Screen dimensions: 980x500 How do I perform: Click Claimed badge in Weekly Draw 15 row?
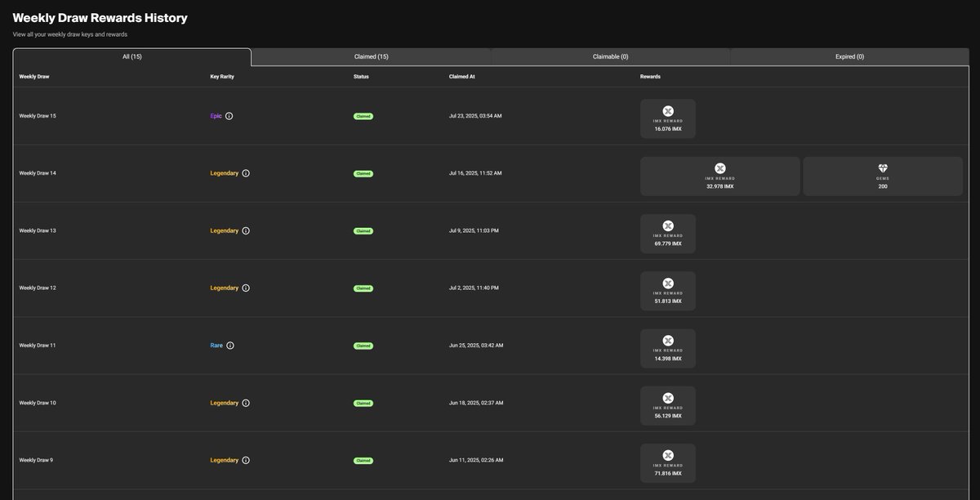point(363,116)
